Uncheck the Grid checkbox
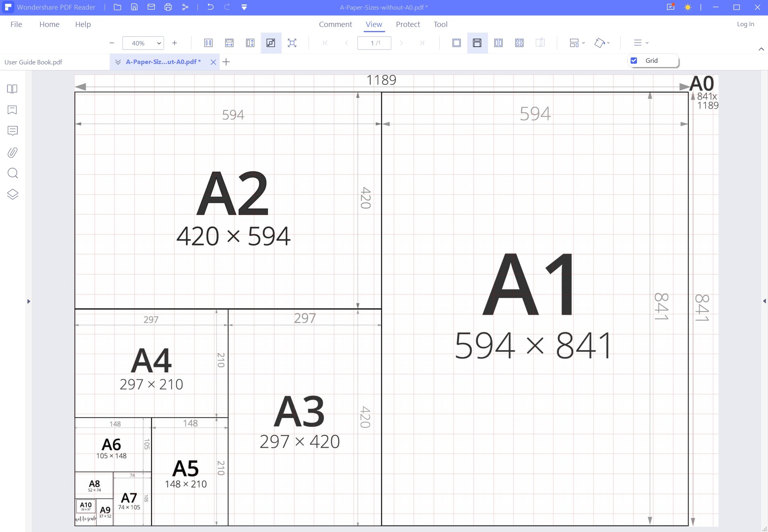This screenshot has height=532, width=768. click(x=634, y=61)
